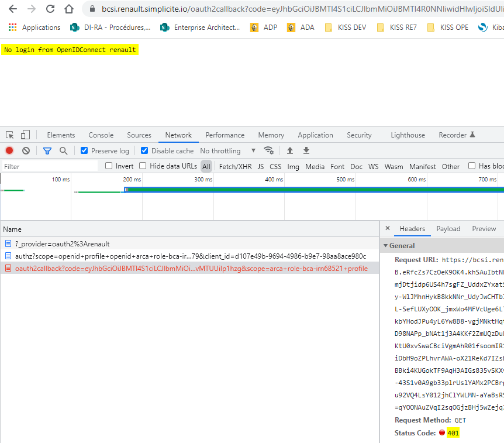Select the All request type filter

tap(206, 166)
